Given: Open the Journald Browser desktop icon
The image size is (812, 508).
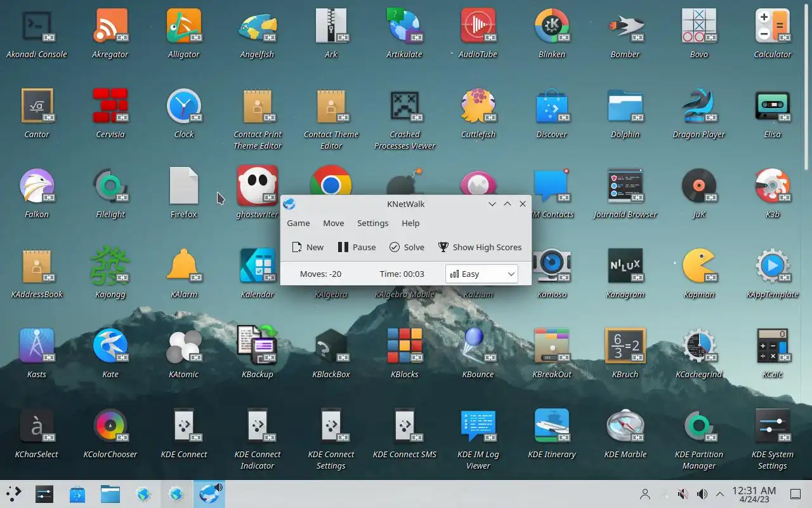Looking at the screenshot, I should [625, 193].
